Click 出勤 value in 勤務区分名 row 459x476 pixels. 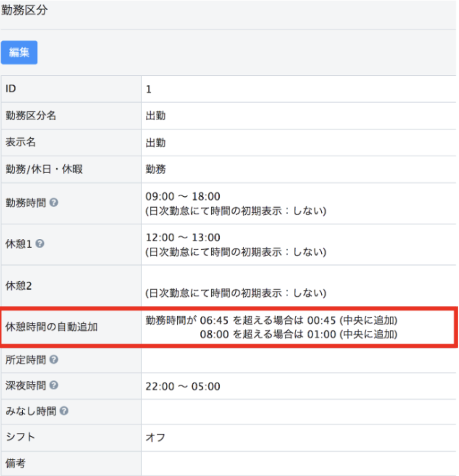coord(155,116)
